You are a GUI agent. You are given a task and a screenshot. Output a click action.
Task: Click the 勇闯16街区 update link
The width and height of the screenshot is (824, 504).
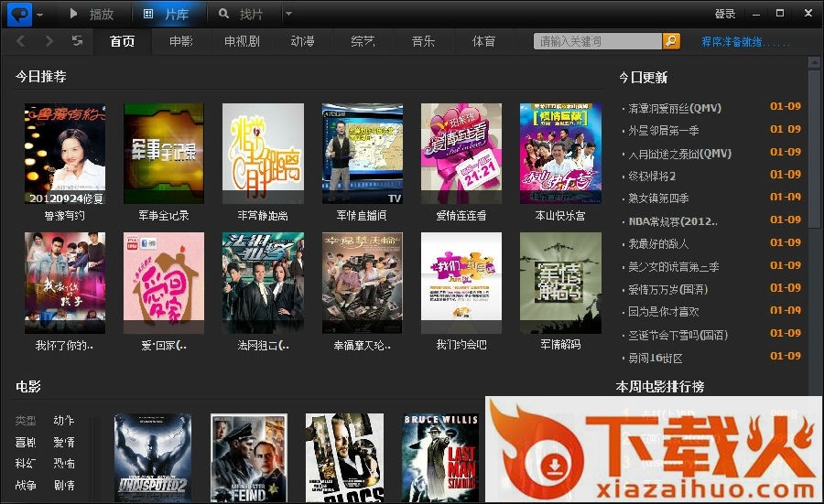pyautogui.click(x=656, y=358)
